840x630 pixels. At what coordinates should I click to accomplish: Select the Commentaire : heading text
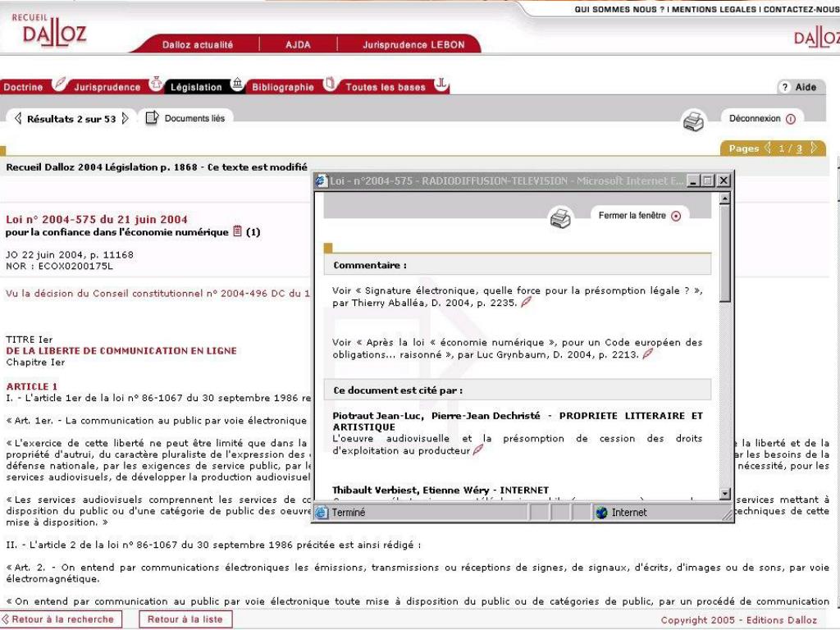tap(370, 265)
